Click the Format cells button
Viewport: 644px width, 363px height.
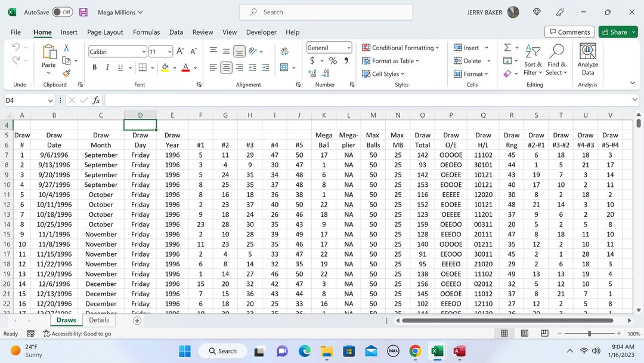[471, 74]
